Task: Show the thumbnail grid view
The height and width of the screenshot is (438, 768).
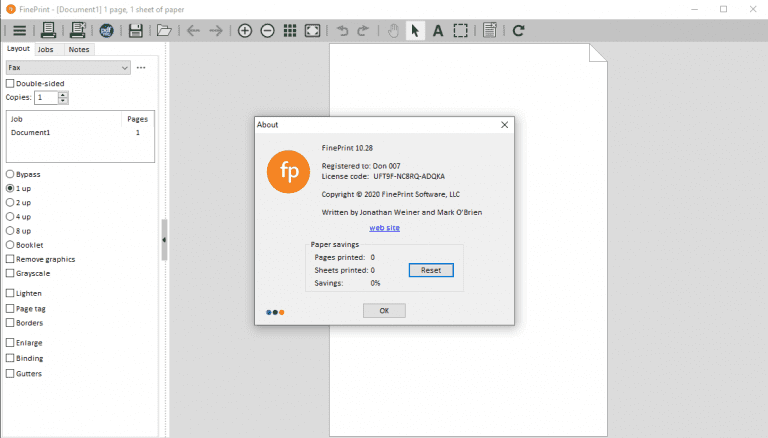Action: tap(290, 31)
